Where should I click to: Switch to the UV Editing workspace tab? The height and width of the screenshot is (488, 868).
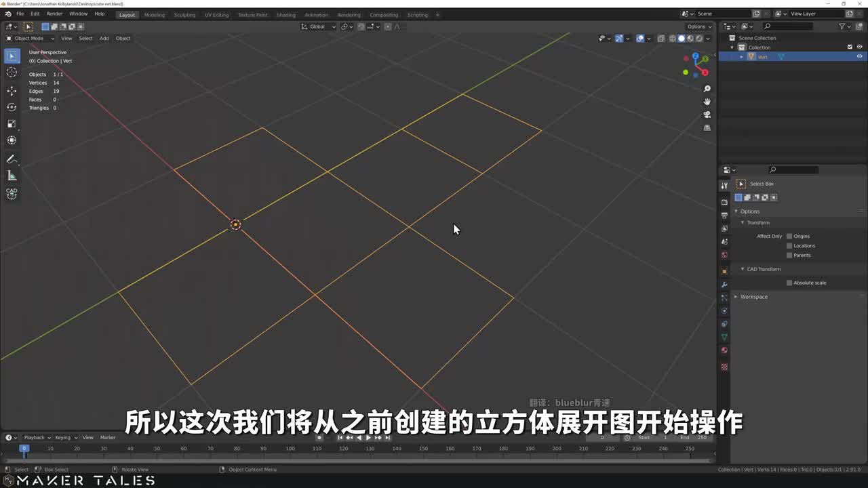[x=216, y=14]
